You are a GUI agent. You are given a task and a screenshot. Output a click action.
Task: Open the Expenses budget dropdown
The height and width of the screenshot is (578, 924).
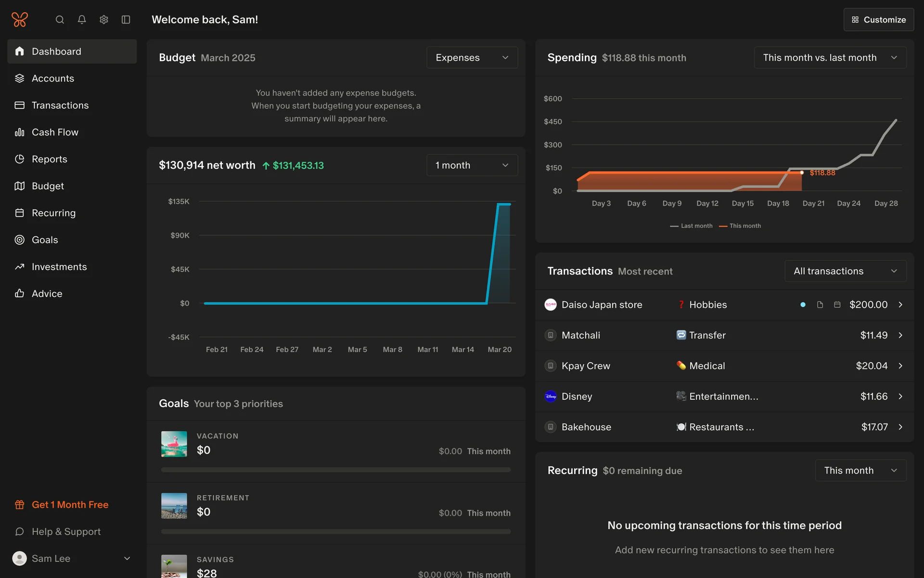click(472, 58)
